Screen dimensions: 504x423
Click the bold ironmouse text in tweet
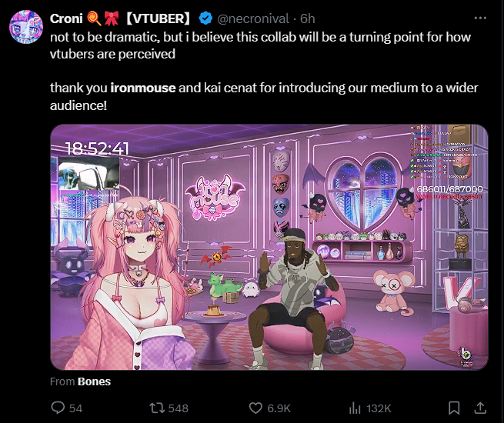pos(143,88)
